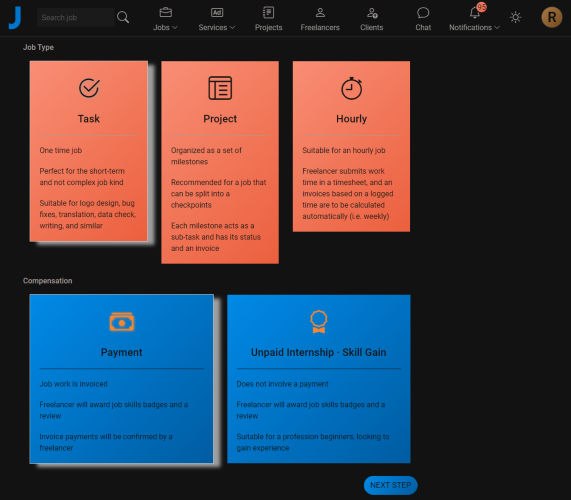Click 'Freelancer submits work time' description

(x=347, y=193)
